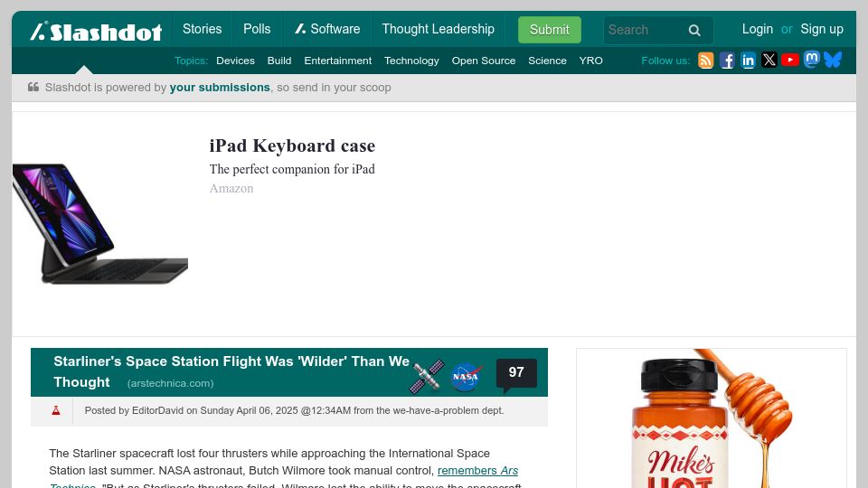Open the Polls menu
The image size is (868, 488).
[257, 29]
